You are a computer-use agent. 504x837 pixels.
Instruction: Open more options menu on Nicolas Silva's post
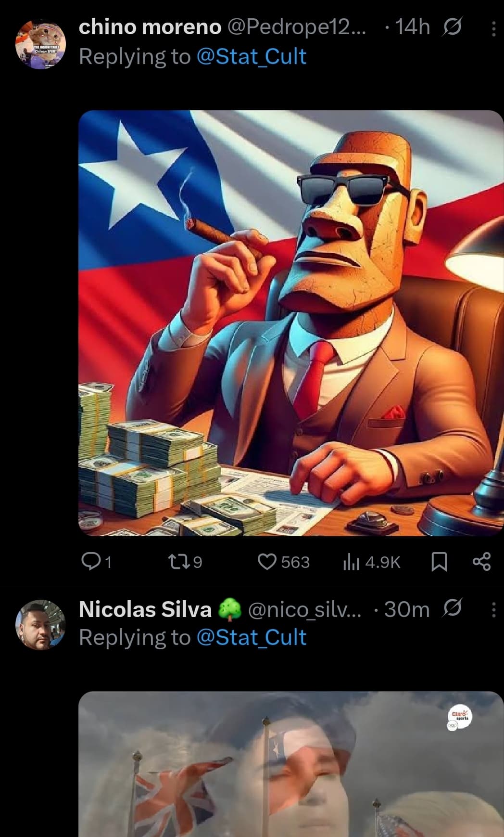(493, 610)
